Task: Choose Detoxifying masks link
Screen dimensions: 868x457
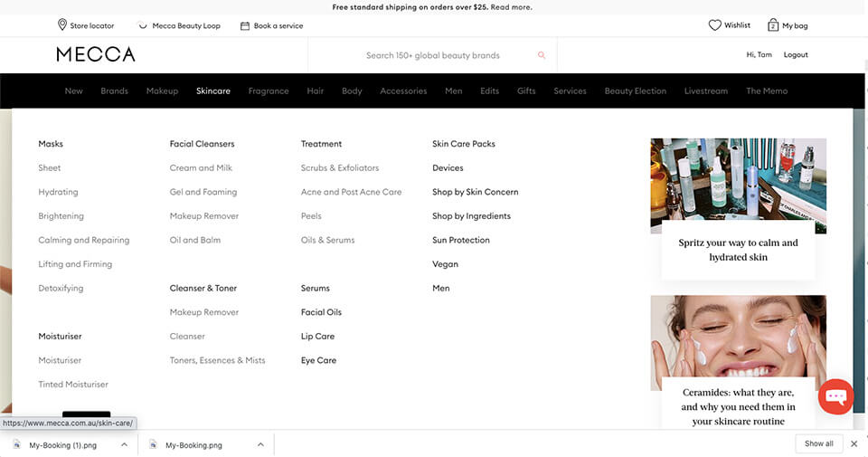Action: click(x=61, y=289)
